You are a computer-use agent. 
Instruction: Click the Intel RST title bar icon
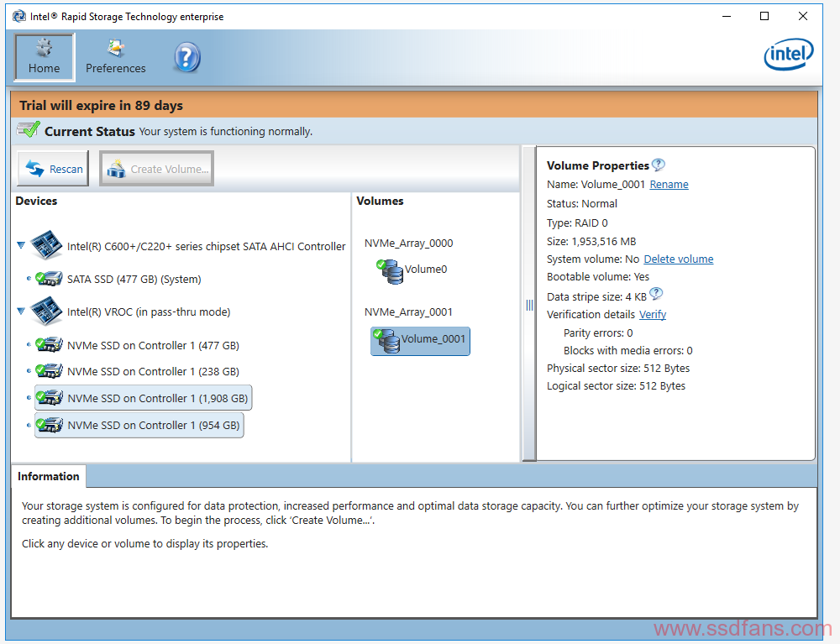tap(19, 17)
